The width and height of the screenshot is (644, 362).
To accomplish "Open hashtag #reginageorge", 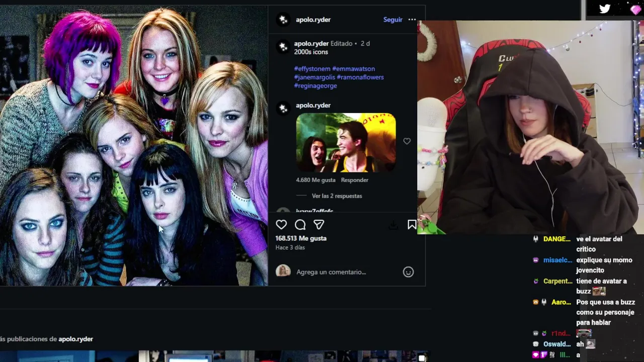I will point(315,86).
